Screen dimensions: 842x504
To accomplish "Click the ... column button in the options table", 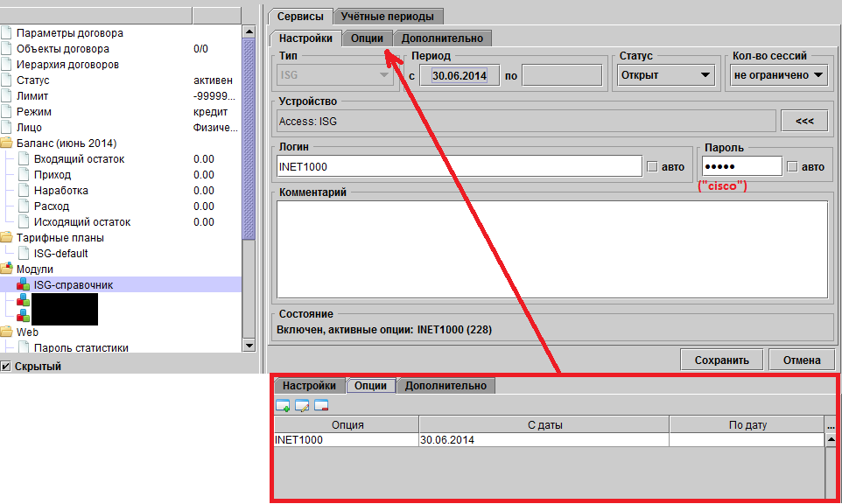I will [x=831, y=424].
